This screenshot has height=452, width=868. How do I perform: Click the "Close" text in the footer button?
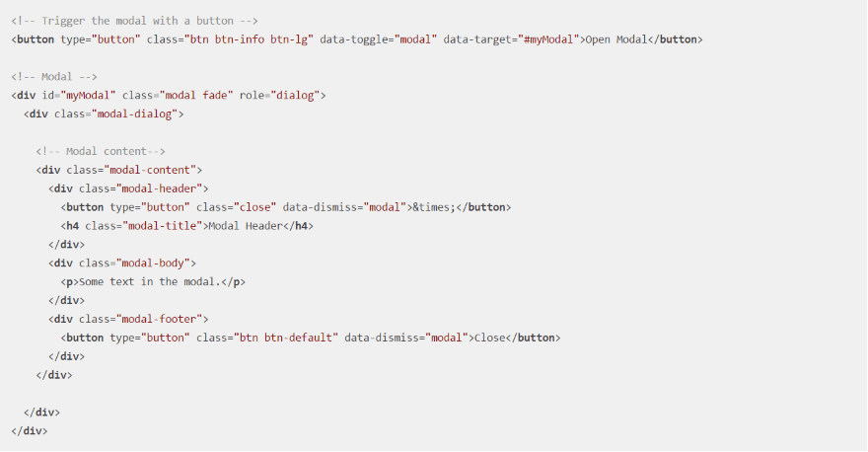[x=488, y=339]
